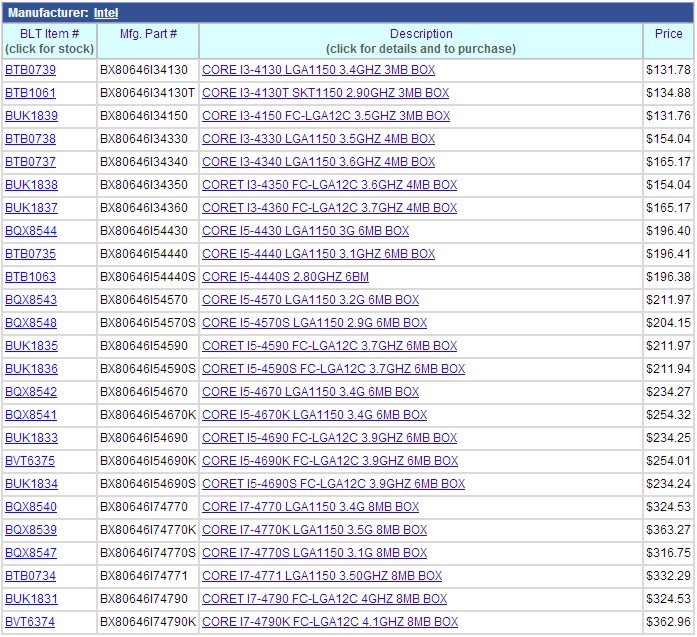
Task: Open BLT item BTB1063
Action: tap(30, 277)
